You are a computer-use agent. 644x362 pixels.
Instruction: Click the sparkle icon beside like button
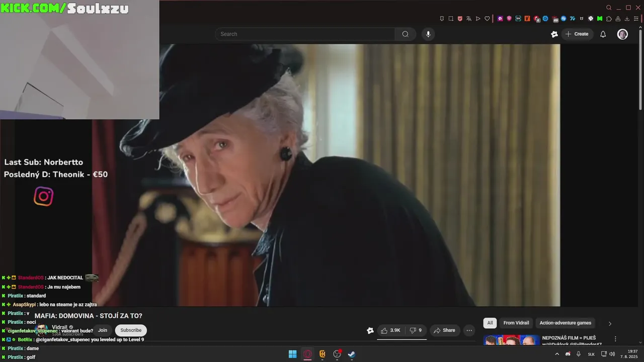pyautogui.click(x=370, y=330)
